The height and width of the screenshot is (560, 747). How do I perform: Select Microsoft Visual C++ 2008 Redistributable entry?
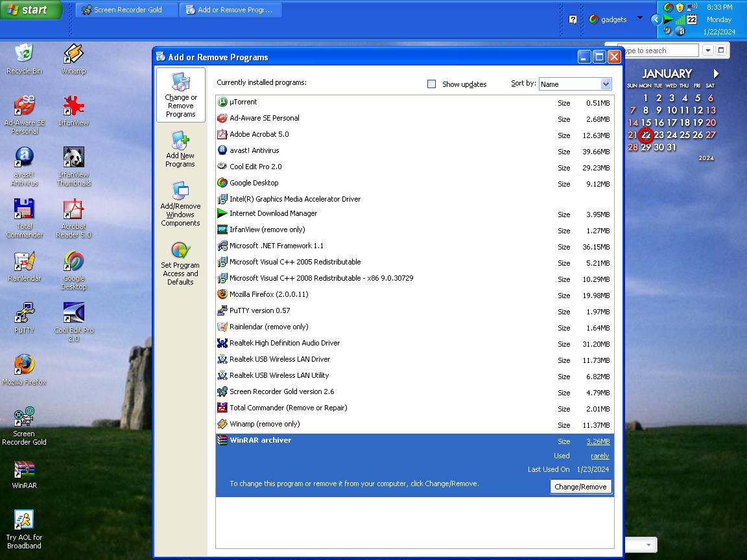[x=414, y=279]
